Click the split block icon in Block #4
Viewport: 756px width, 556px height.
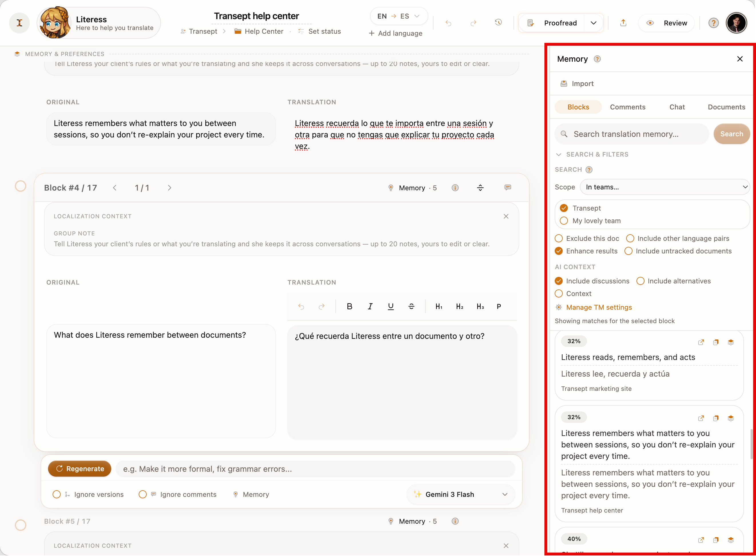(x=480, y=188)
